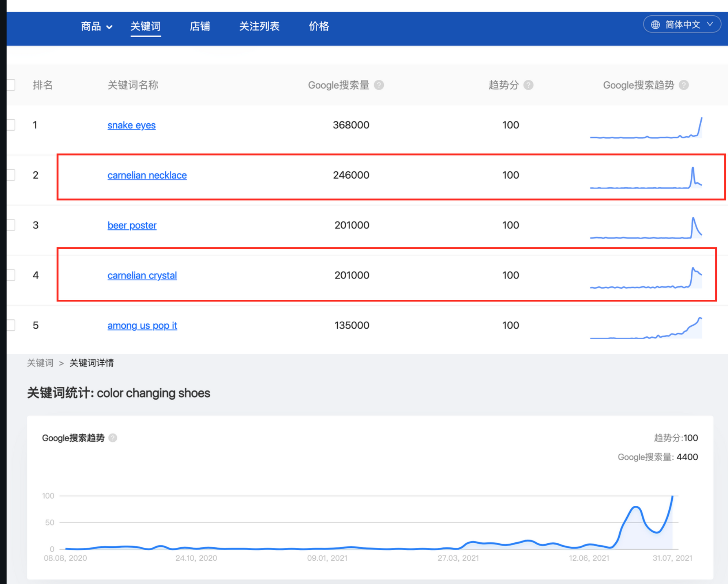
Task: Click peak point at end of trend chart
Action: tap(672, 497)
